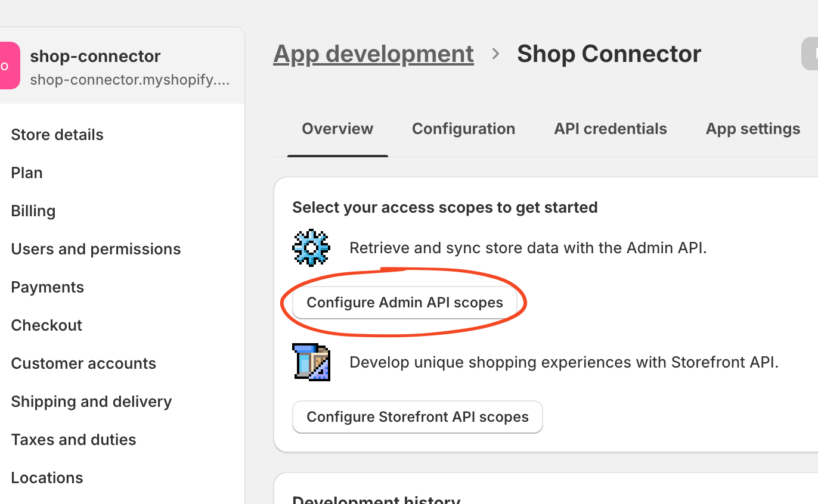Open Billing settings
The height and width of the screenshot is (504, 818).
pyautogui.click(x=33, y=211)
